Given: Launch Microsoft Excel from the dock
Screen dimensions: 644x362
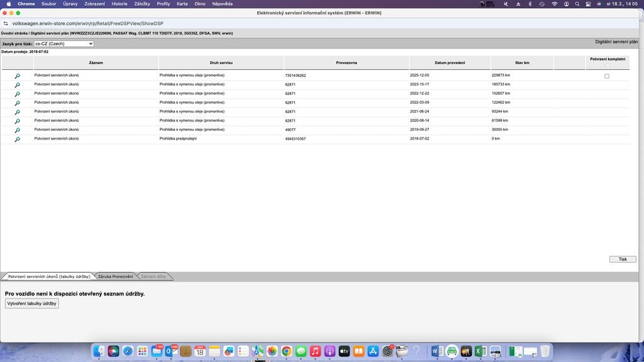Looking at the screenshot, I should point(480,351).
